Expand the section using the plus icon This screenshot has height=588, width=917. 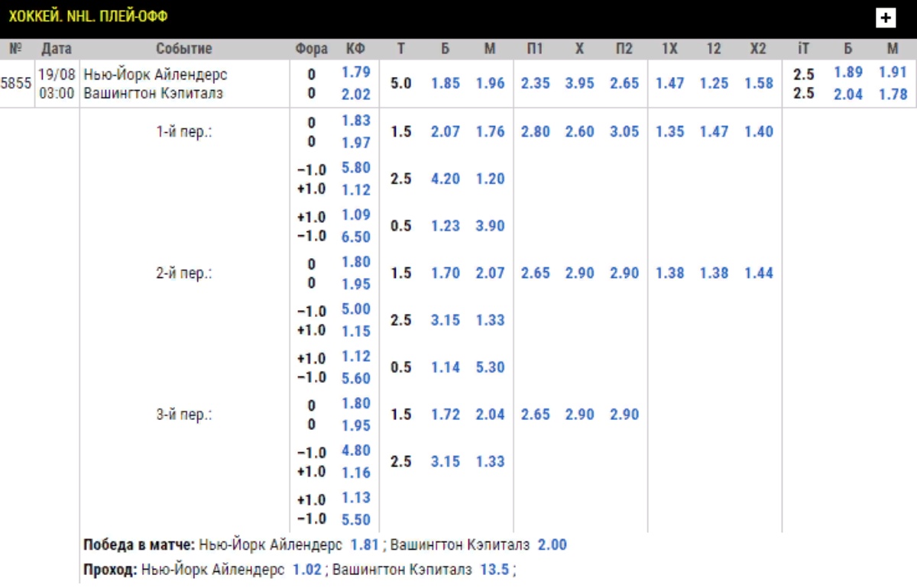(886, 18)
